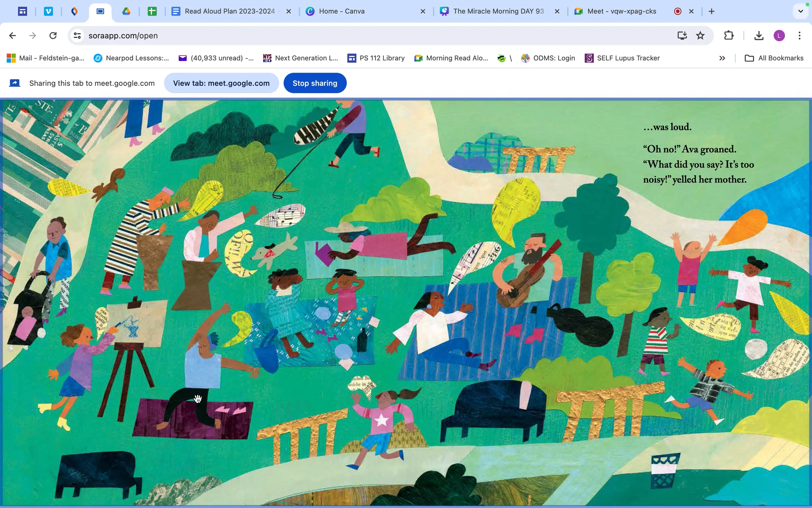Open the tab search dropdown arrow
The width and height of the screenshot is (812, 508).
[x=800, y=11]
